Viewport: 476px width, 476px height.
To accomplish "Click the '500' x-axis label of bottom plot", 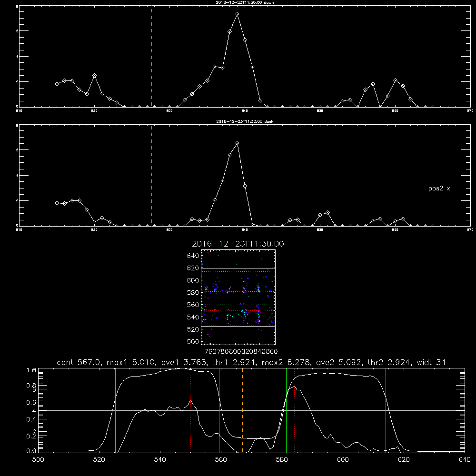I will 38,460.
